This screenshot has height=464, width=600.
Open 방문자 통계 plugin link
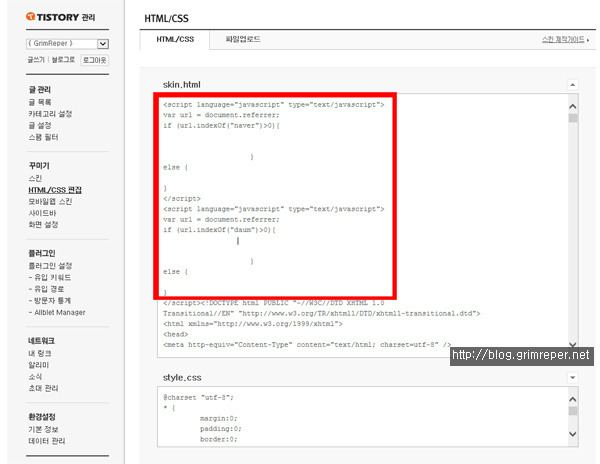50,300
